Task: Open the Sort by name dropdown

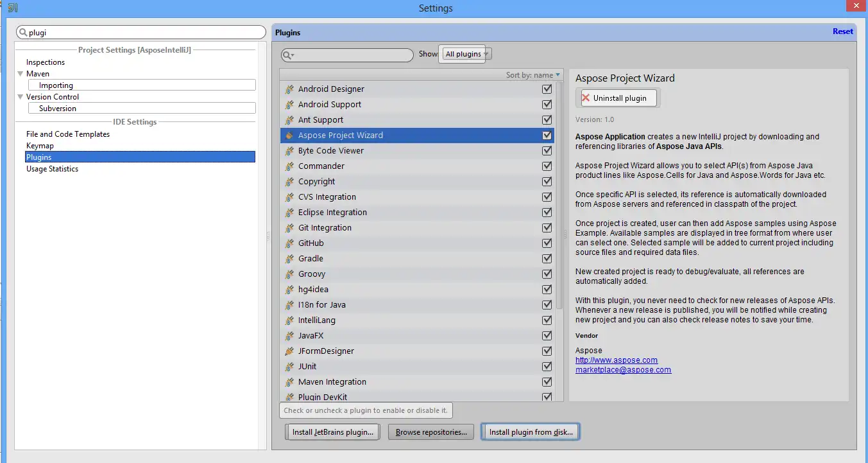Action: click(x=532, y=75)
